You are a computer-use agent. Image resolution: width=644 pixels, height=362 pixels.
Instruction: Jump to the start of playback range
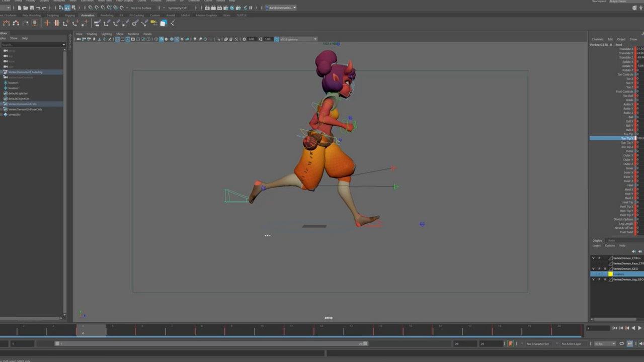(x=615, y=328)
